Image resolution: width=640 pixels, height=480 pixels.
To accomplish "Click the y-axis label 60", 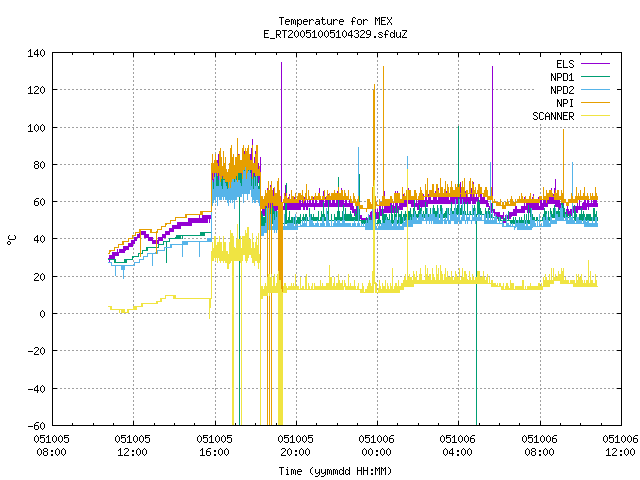I will coord(39,202).
